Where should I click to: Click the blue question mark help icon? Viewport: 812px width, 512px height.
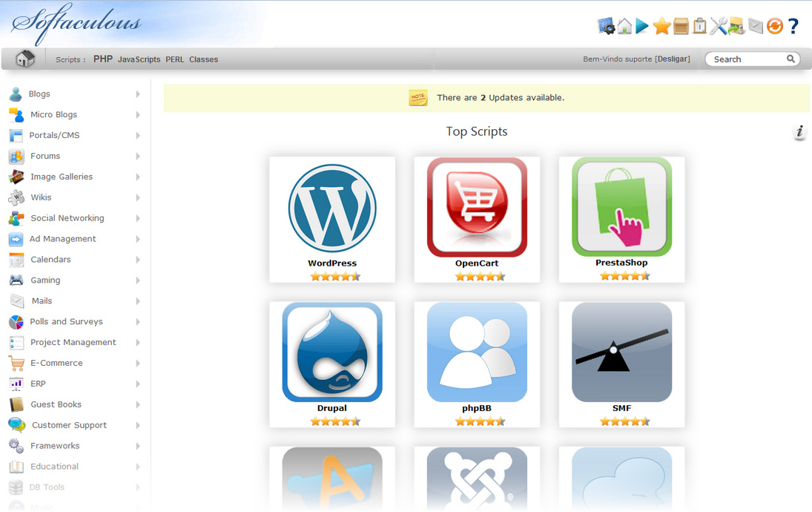pos(793,27)
